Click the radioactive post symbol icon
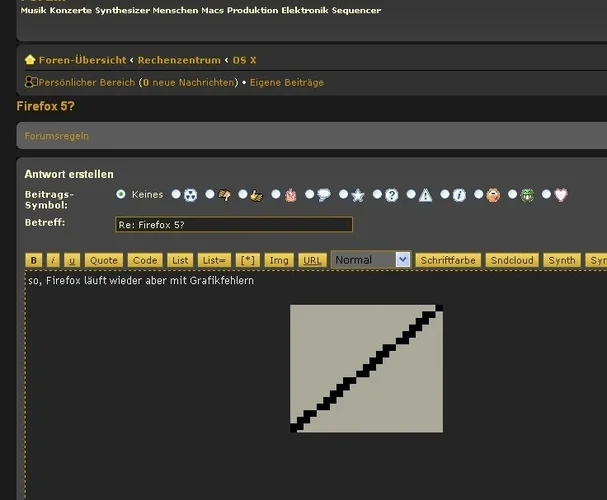 190,195
